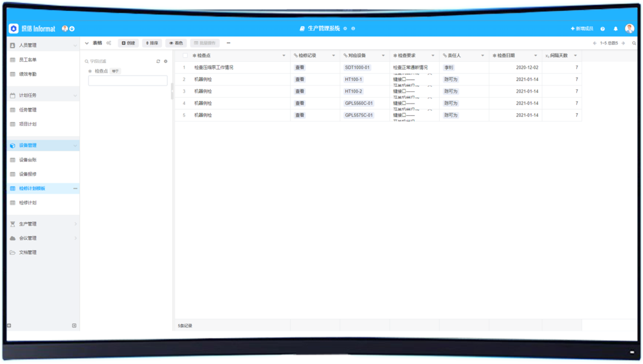Open 设备台账 in the sidebar
This screenshot has width=643, height=364.
point(28,159)
